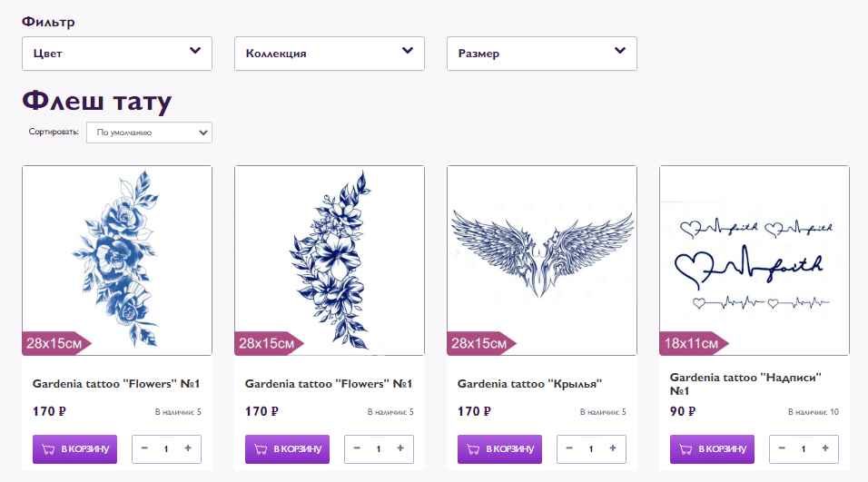The image size is (868, 482).
Task: Open the Размер filter dropdown
Action: pos(542,54)
